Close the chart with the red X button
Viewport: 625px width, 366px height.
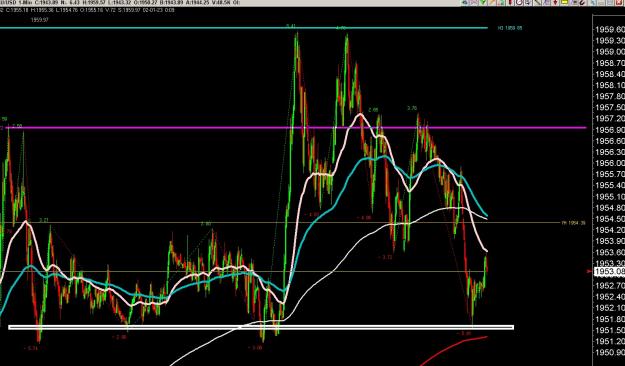(x=619, y=2)
